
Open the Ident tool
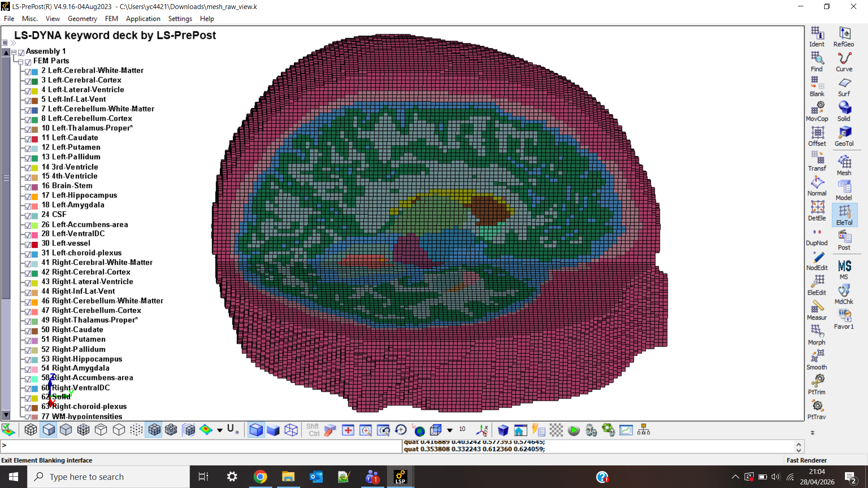[817, 37]
